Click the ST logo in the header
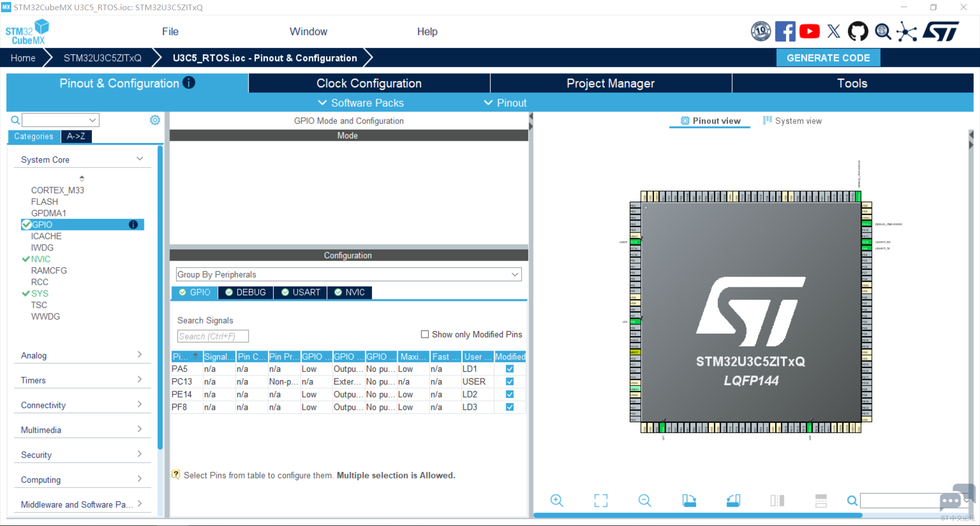 point(941,31)
